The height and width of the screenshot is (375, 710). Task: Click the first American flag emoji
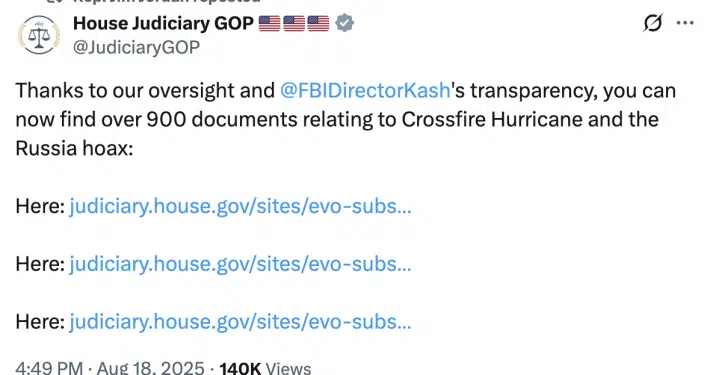click(x=269, y=24)
